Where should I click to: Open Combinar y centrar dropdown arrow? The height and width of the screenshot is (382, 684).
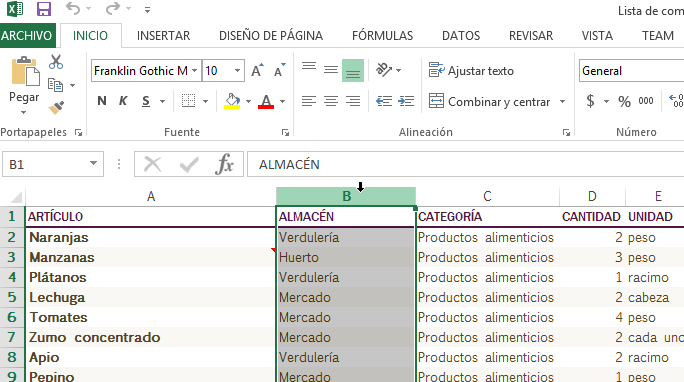point(562,102)
